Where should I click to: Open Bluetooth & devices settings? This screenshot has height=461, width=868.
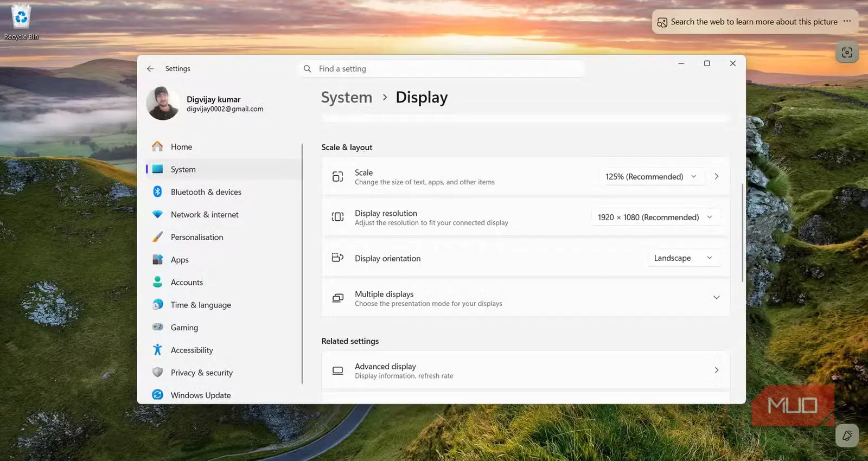tap(224, 192)
